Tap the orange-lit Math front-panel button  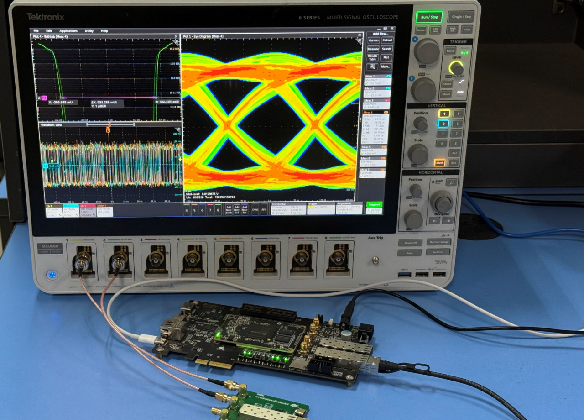pos(439,163)
